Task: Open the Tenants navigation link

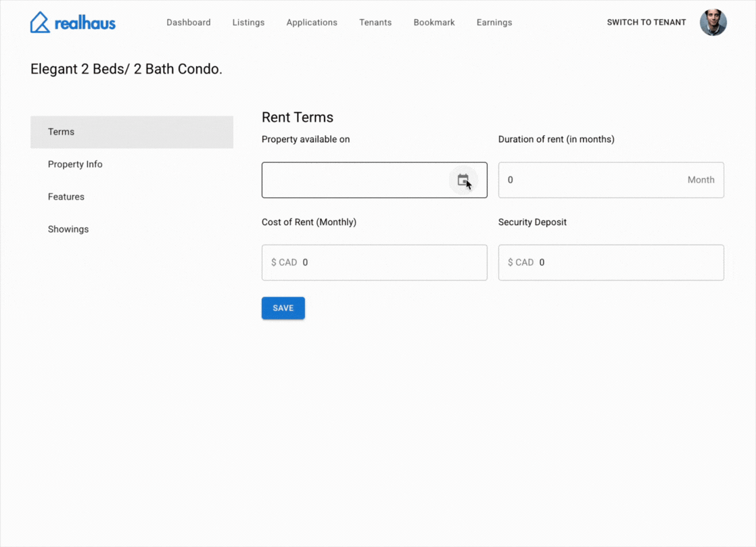Action: 375,22
